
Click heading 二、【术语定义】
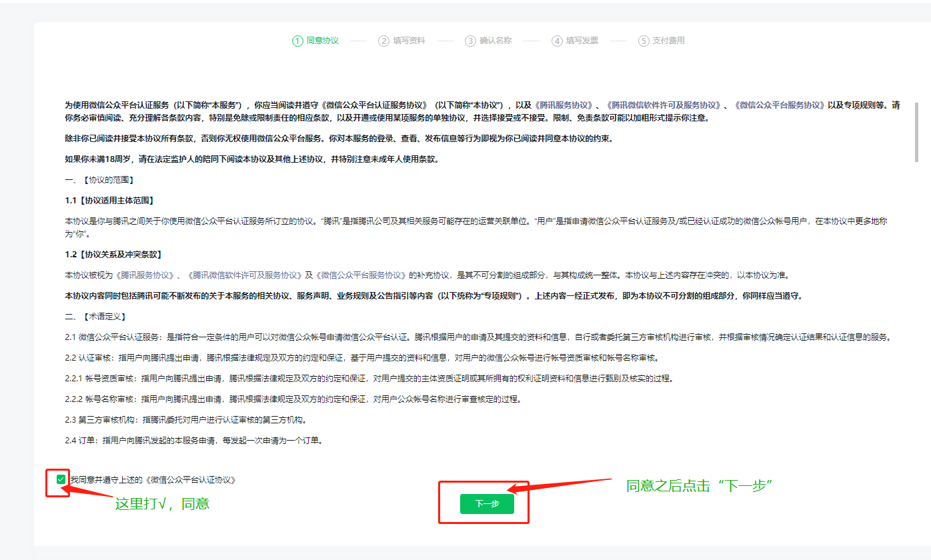[x=96, y=316]
